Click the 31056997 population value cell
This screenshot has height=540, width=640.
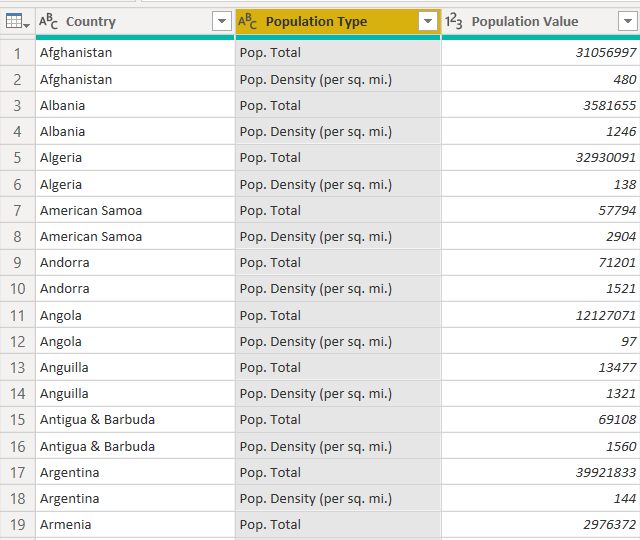(541, 53)
